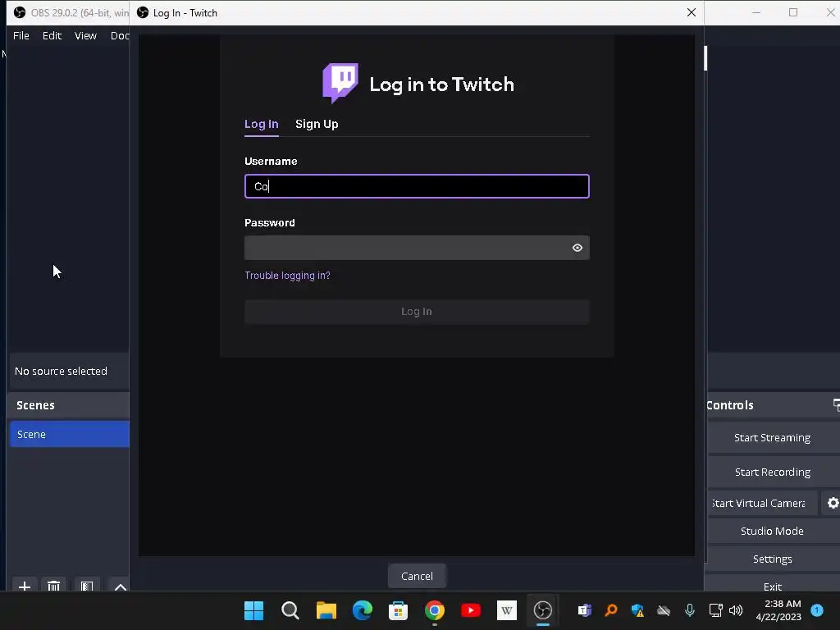
Task: Click the Twitch logo icon
Action: [340, 83]
